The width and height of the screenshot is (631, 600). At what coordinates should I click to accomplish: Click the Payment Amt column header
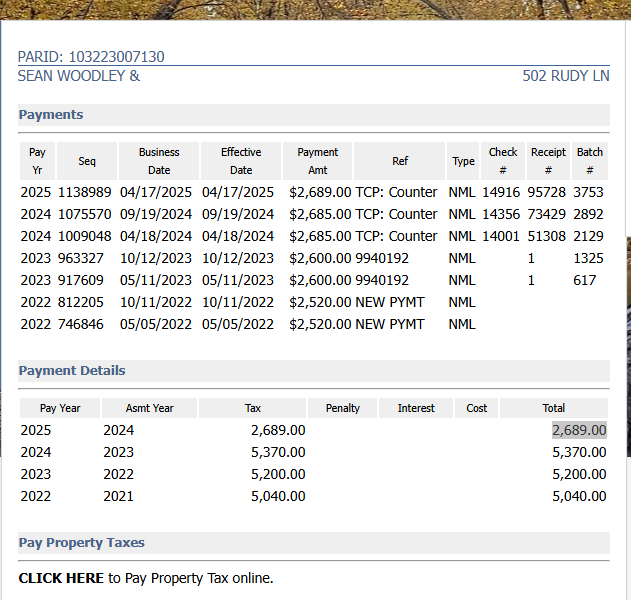pyautogui.click(x=318, y=161)
